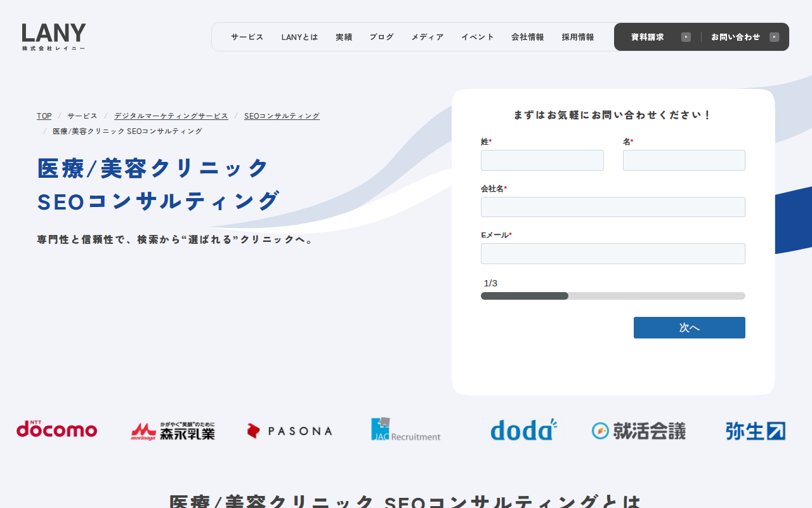This screenshot has height=508, width=812.
Task: Click the JAC Recruitment logo
Action: pos(406,429)
